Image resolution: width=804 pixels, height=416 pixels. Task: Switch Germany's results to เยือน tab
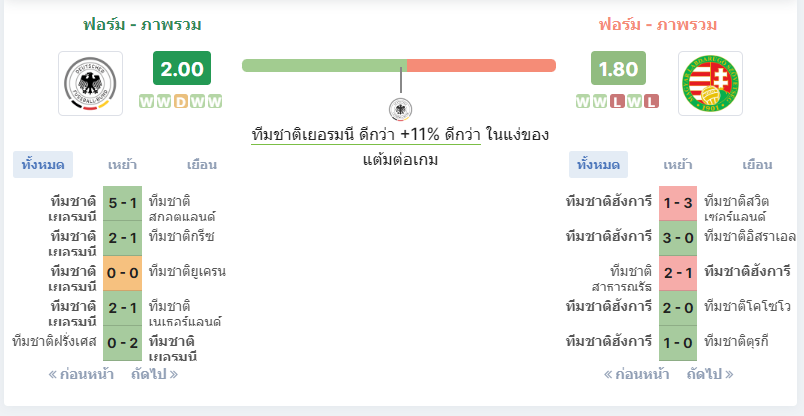(202, 165)
